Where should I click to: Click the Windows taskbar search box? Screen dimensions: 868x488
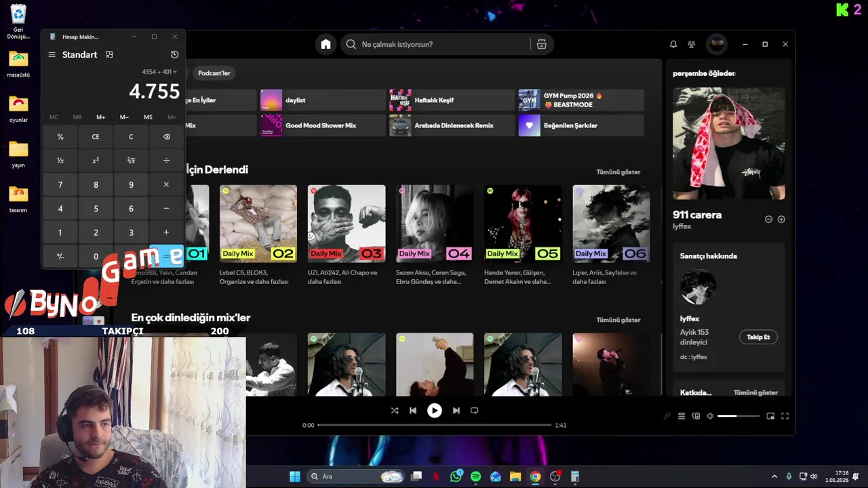[356, 476]
